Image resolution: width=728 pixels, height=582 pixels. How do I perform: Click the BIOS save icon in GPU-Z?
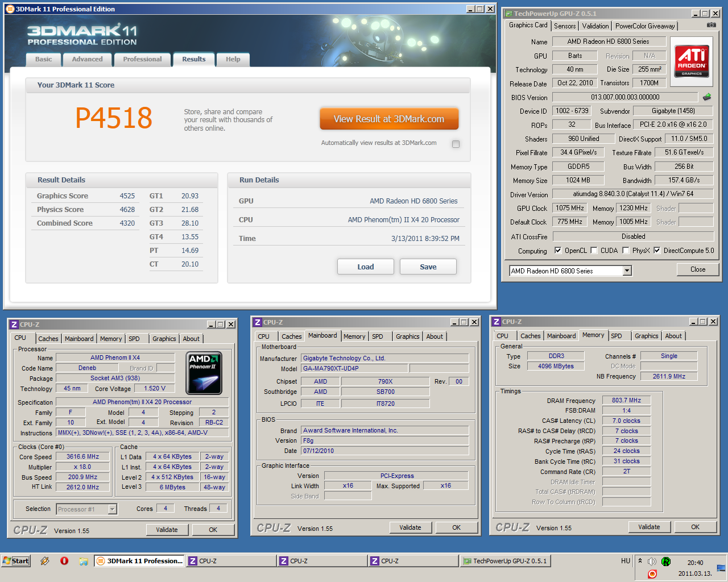coord(707,97)
